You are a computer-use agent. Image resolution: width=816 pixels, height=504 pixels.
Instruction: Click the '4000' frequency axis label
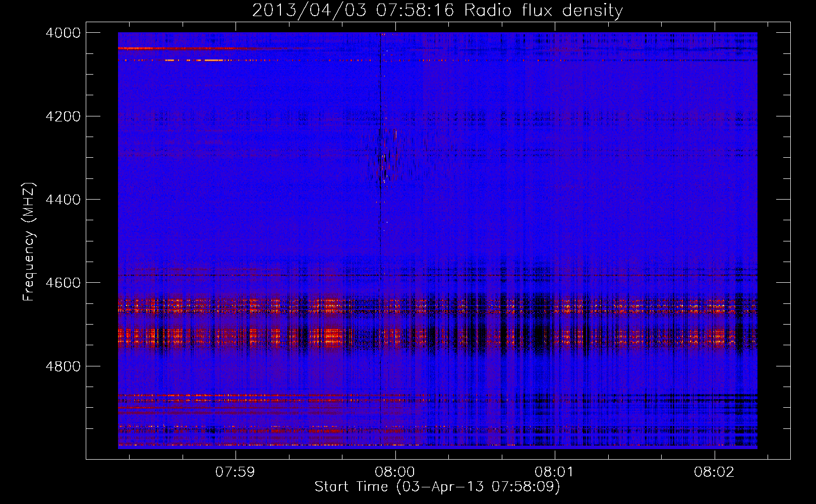(x=63, y=33)
